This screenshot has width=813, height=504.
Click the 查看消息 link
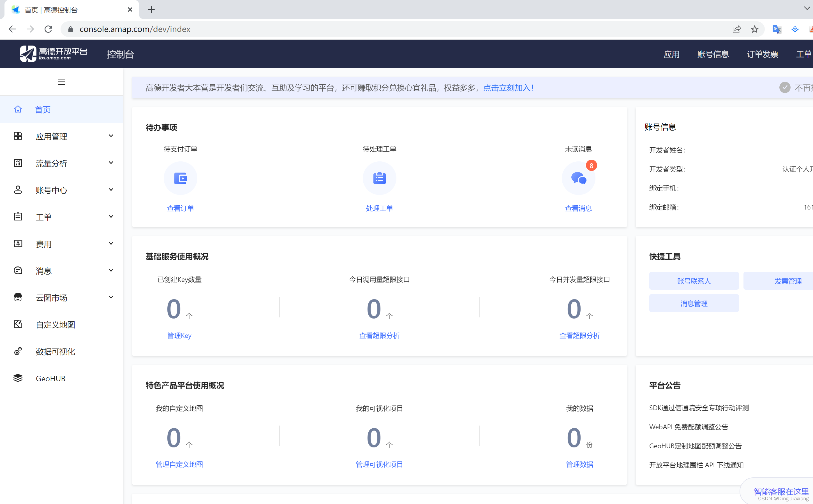coord(578,208)
